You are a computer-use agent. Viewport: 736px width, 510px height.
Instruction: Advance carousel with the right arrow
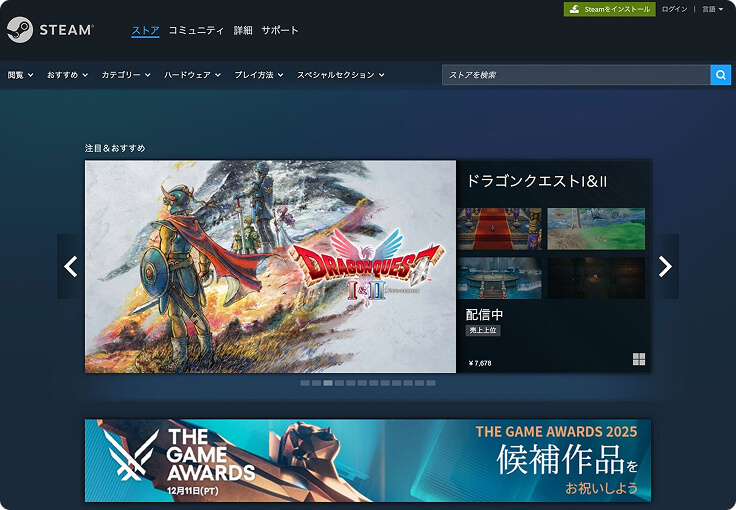click(665, 266)
